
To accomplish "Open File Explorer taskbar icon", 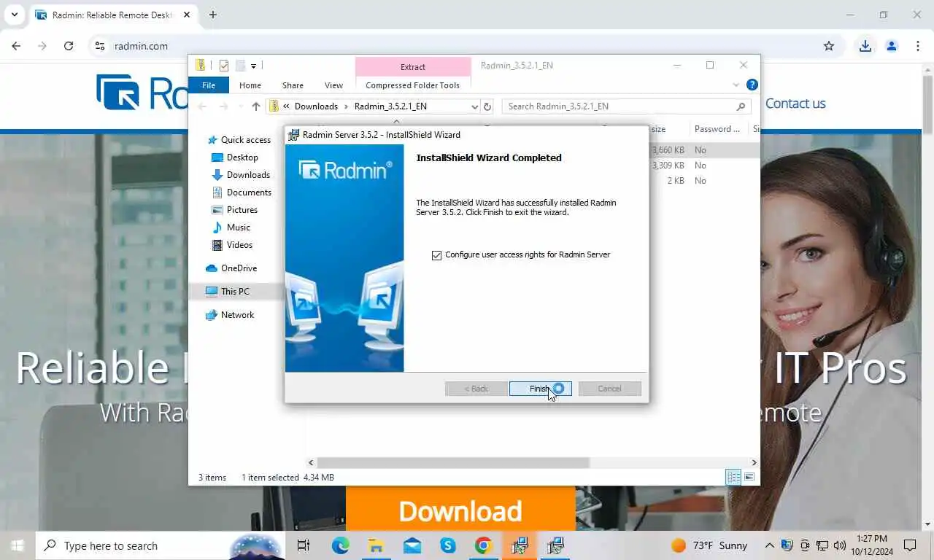I will [x=376, y=545].
